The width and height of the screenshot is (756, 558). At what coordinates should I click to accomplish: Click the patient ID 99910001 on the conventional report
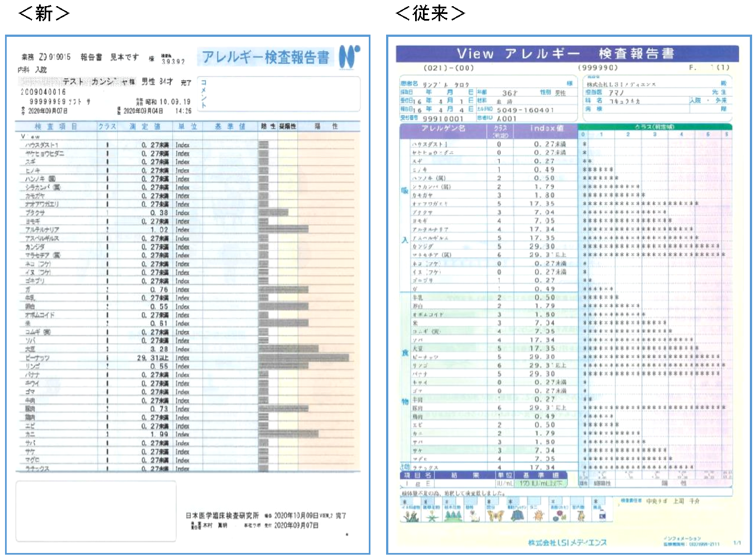coord(443,119)
